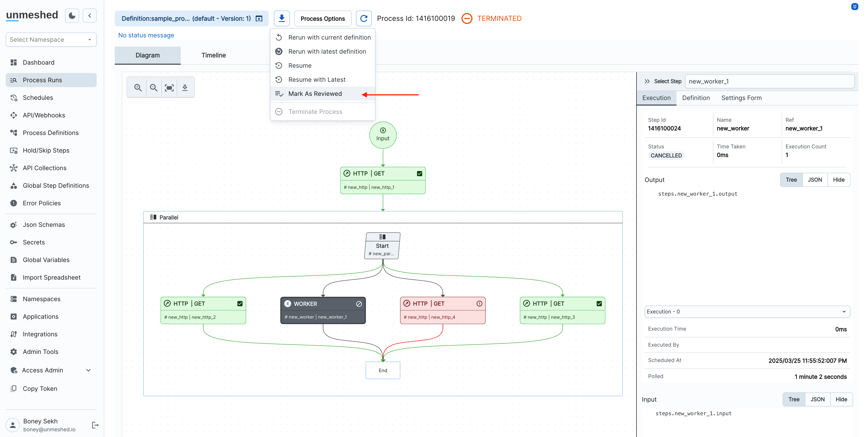The image size is (868, 437).
Task: Toggle dark mode moon icon
Action: [x=72, y=16]
